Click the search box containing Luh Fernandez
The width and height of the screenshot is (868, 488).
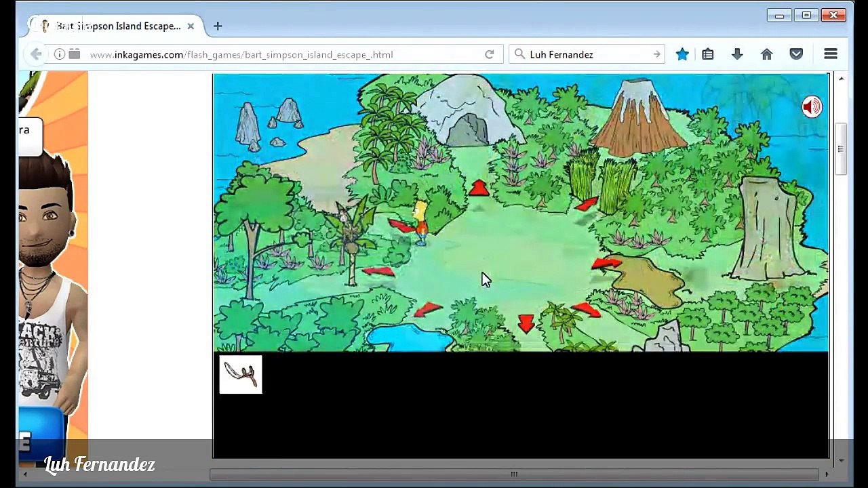588,54
